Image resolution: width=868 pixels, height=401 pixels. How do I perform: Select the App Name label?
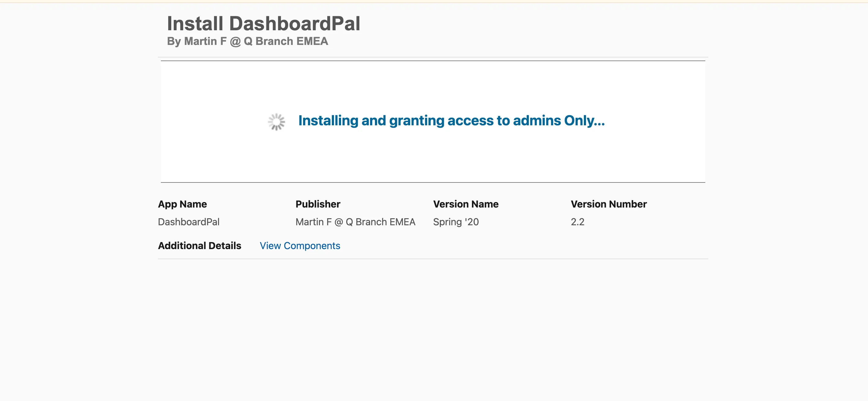coord(182,204)
